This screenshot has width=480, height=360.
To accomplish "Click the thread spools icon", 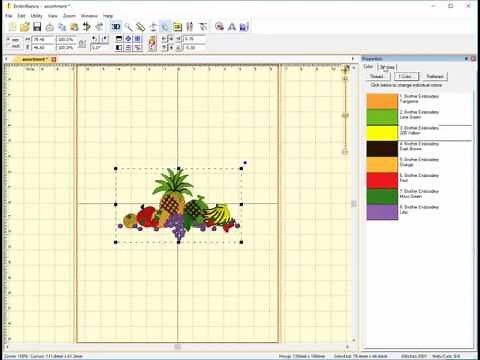I will 190,27.
